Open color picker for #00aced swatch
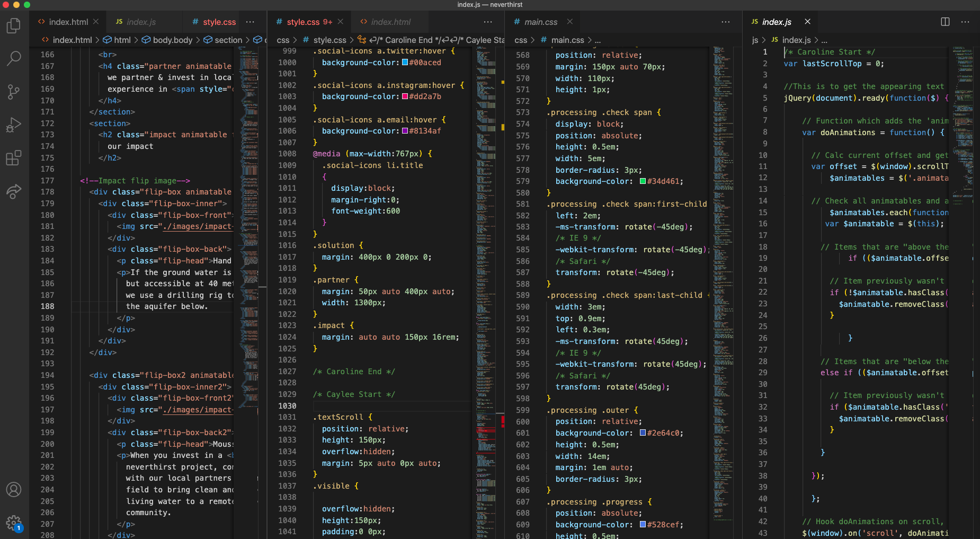This screenshot has width=980, height=539. click(x=405, y=63)
